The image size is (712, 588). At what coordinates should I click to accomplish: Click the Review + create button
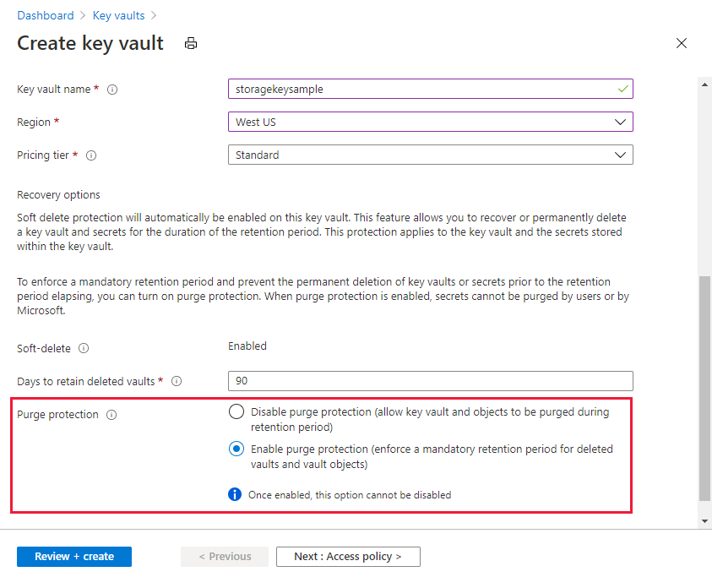click(73, 557)
